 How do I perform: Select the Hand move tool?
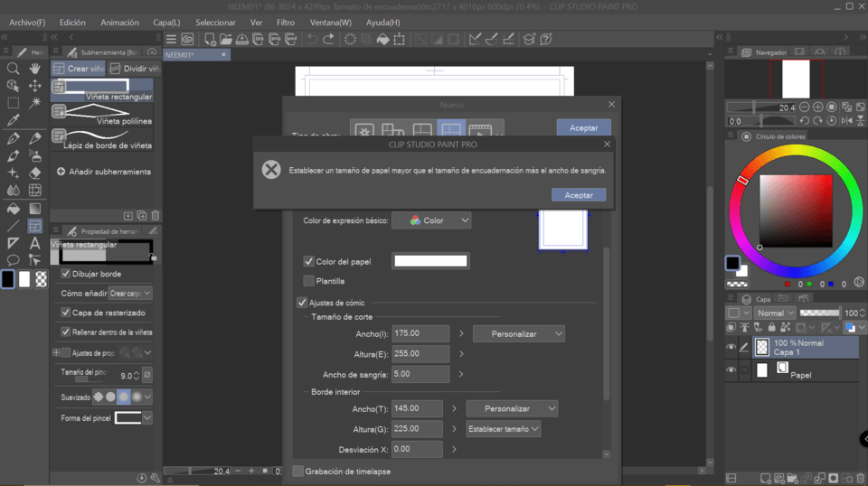pyautogui.click(x=35, y=68)
